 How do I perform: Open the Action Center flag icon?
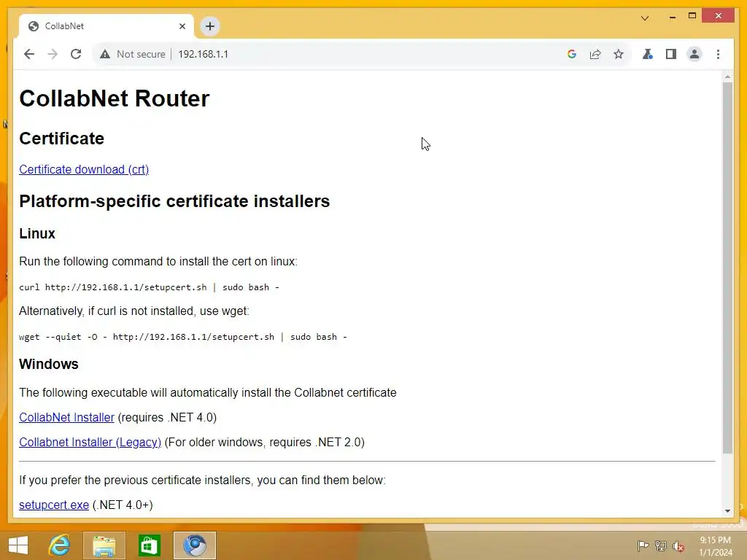click(643, 545)
